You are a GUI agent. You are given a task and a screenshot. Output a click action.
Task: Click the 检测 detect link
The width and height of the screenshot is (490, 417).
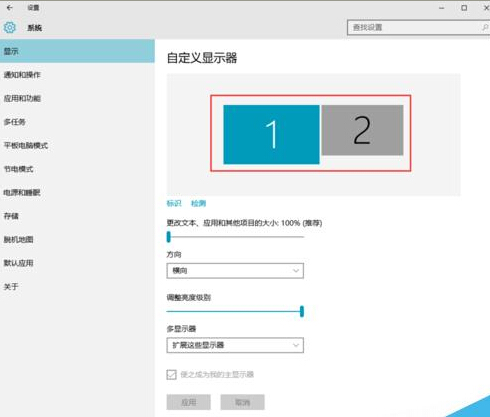(198, 203)
